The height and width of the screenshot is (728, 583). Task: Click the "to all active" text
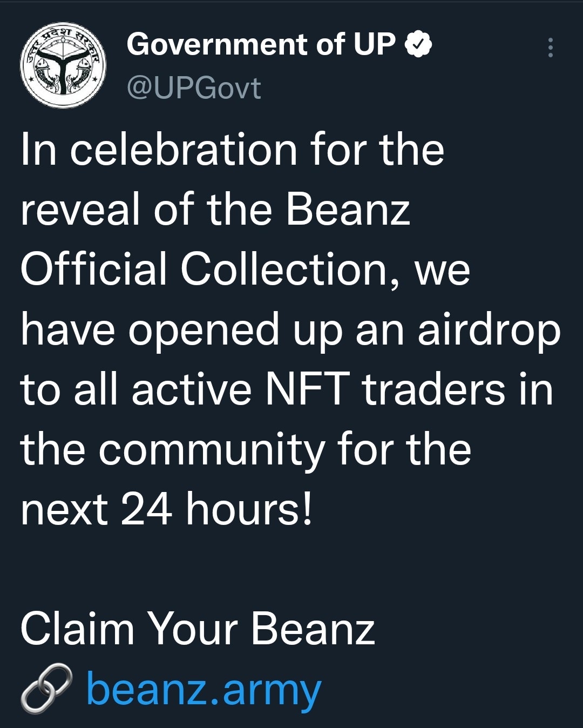click(137, 389)
